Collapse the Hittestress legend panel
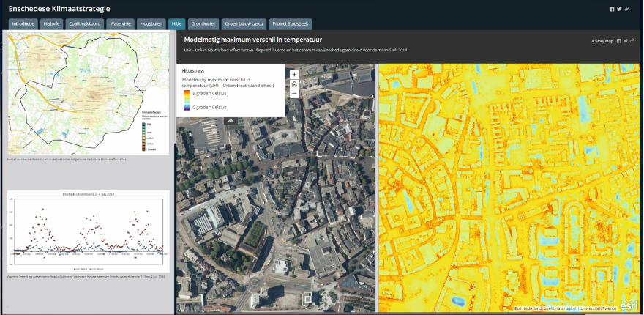Viewport: 644px width, 315px height. point(231,120)
